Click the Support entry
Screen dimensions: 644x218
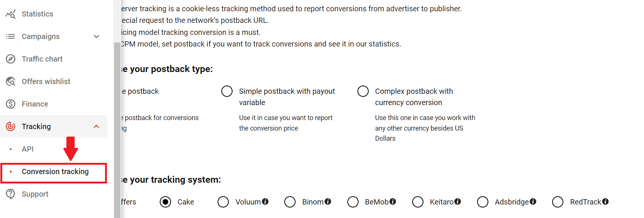point(35,194)
